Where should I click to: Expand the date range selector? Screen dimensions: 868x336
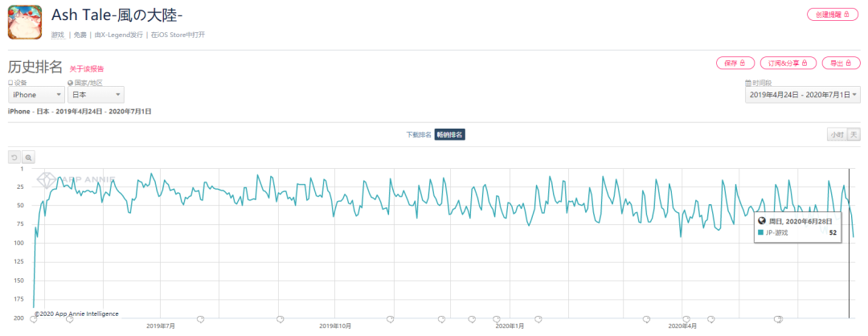(803, 95)
